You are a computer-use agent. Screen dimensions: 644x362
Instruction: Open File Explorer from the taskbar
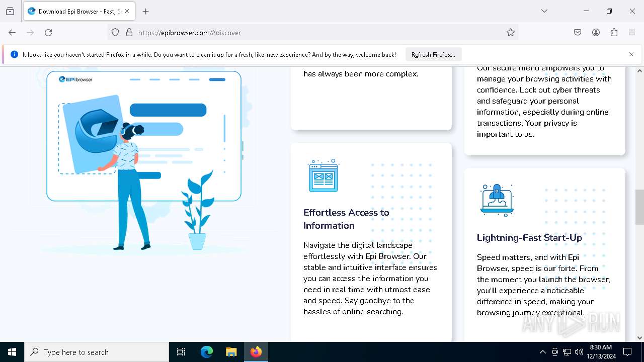231,352
